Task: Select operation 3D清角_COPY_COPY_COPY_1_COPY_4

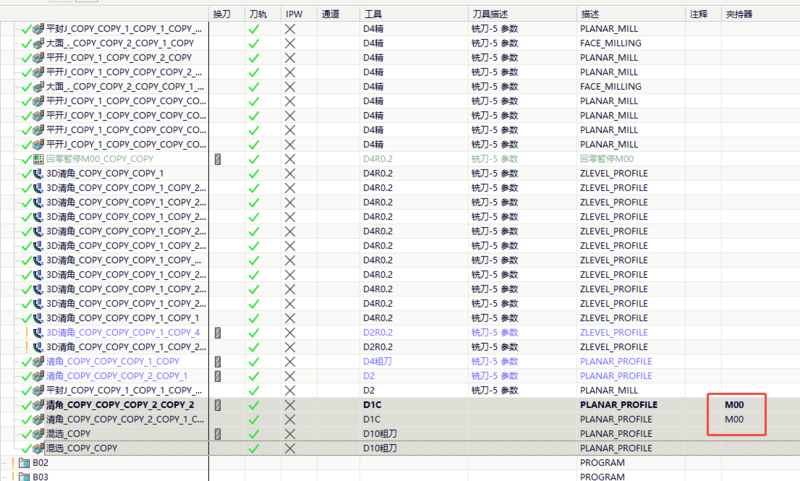Action: (123, 333)
